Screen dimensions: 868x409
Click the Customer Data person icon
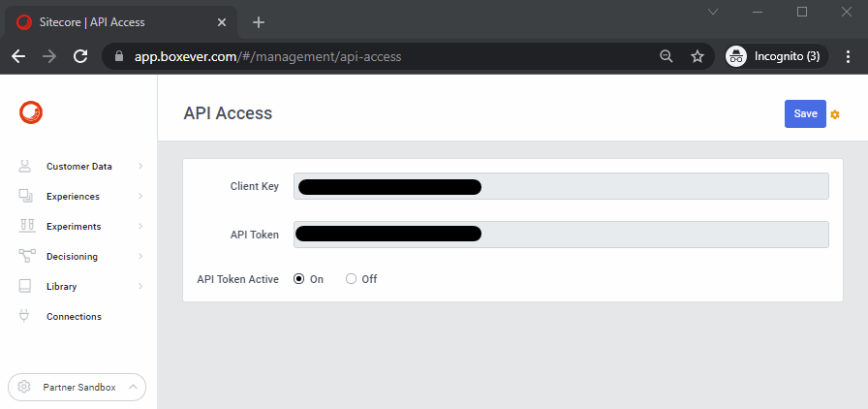pos(26,167)
